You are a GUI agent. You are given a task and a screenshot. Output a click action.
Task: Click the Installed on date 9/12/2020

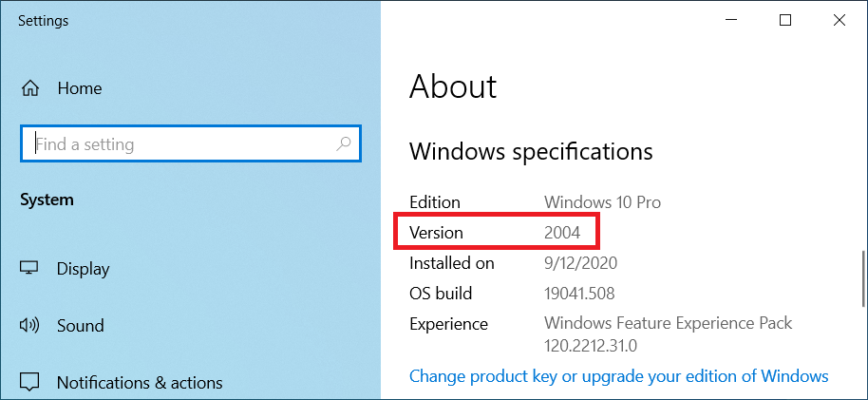tap(580, 262)
